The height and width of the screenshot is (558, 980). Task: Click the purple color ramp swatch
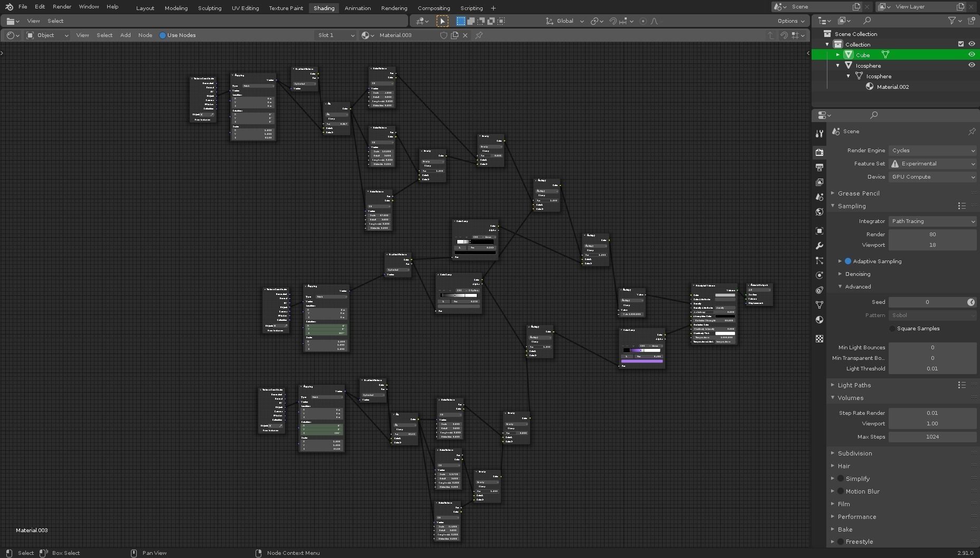point(642,361)
